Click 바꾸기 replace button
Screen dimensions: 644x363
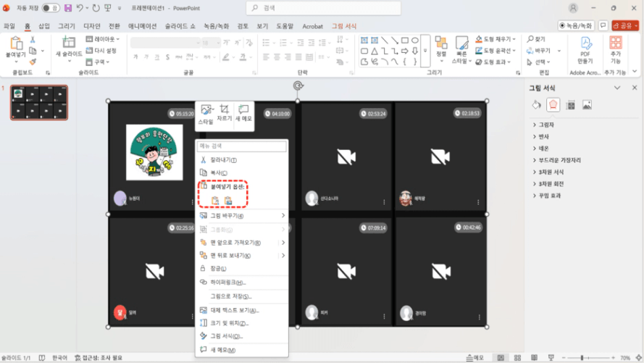[538, 51]
